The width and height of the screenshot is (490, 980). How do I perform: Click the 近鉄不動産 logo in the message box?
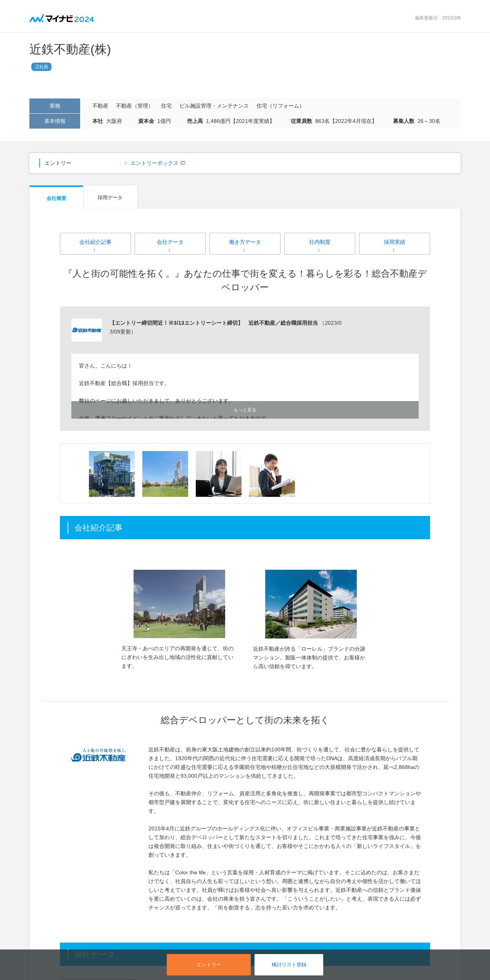[x=87, y=330]
